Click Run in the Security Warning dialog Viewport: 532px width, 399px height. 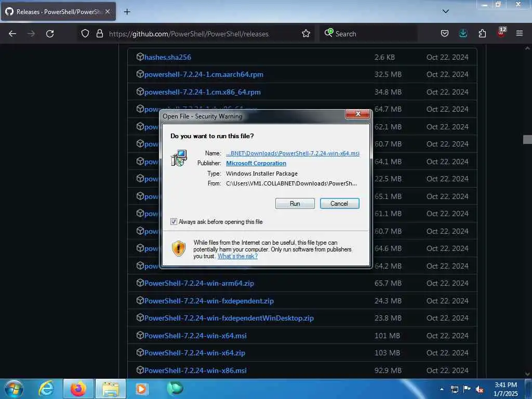[x=295, y=204]
